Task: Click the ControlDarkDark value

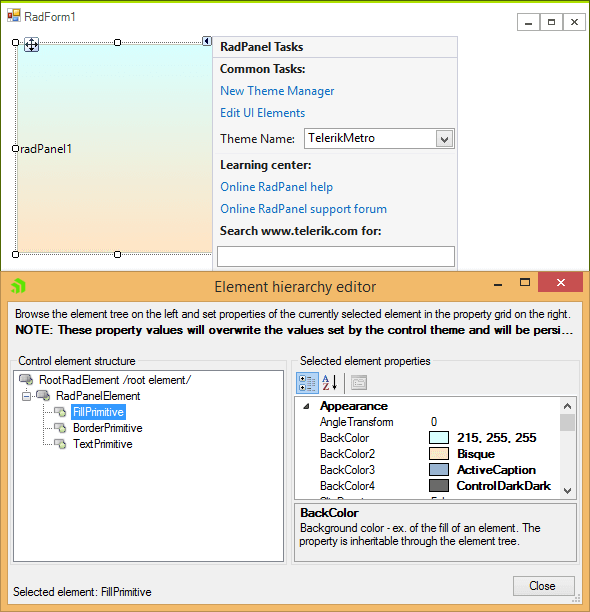Action: click(504, 486)
